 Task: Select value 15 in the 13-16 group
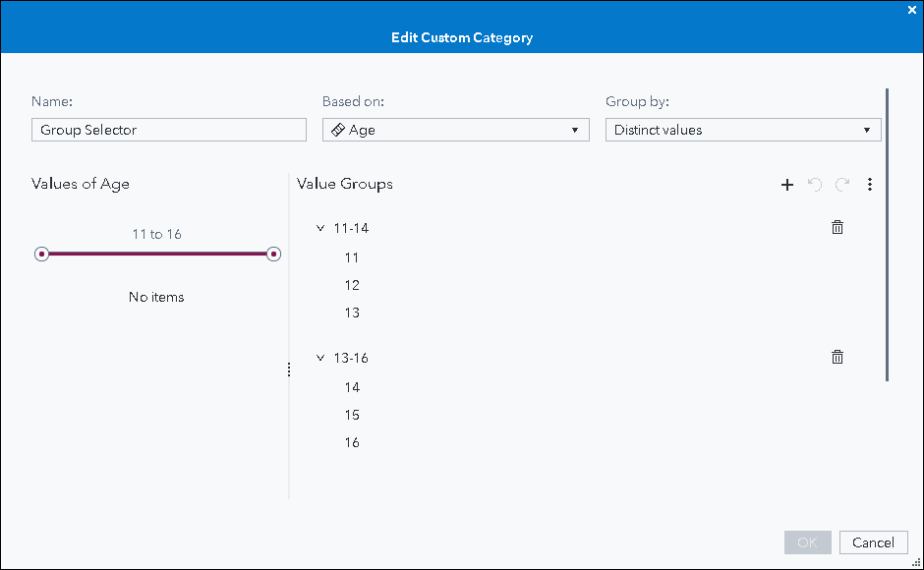click(x=352, y=415)
